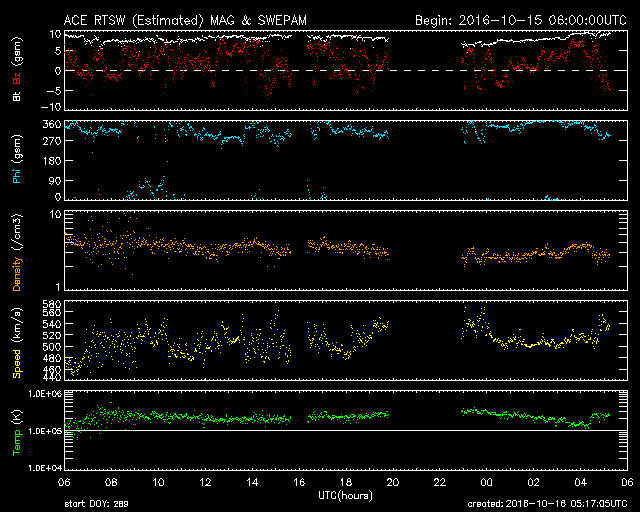The height and width of the screenshot is (512, 640).
Task: Click the 1.0E+06 tick on the Temp axis
Action: (x=45, y=394)
